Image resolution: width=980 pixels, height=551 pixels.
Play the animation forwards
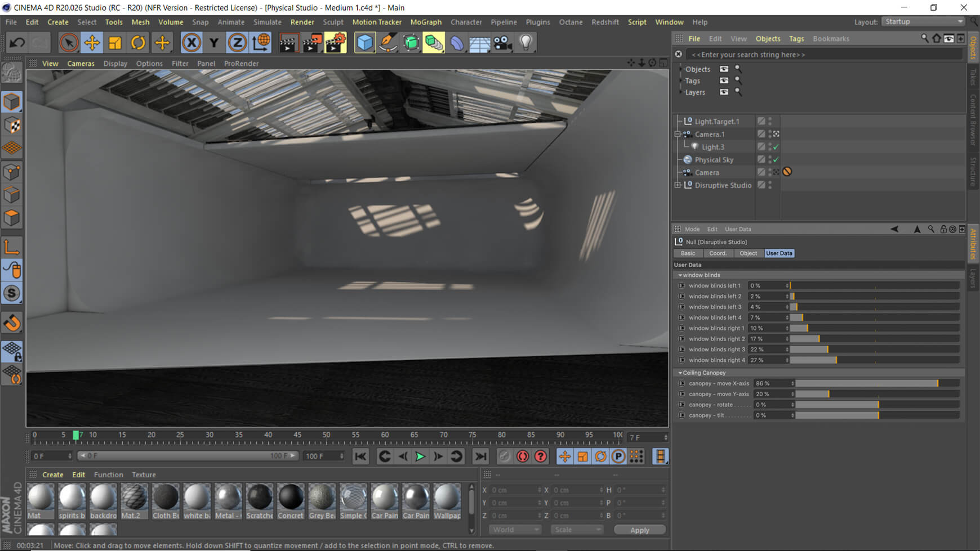[420, 456]
